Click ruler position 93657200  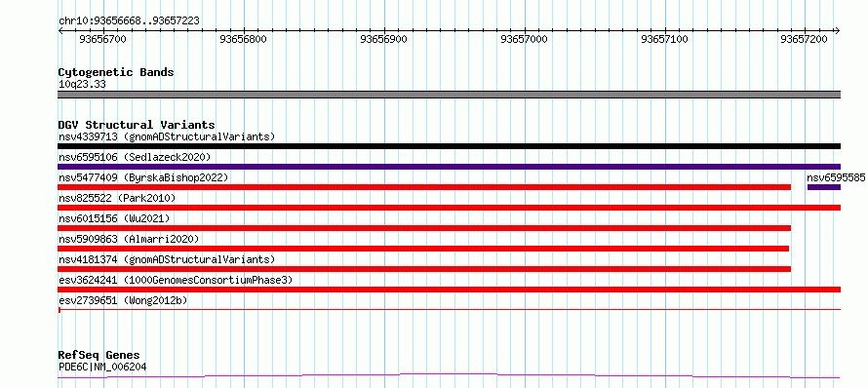click(x=804, y=39)
